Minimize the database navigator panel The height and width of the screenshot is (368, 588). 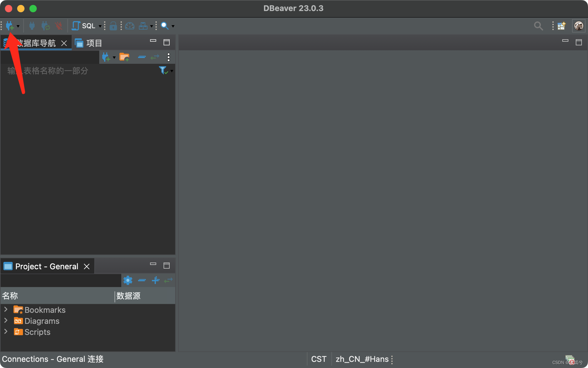click(153, 40)
